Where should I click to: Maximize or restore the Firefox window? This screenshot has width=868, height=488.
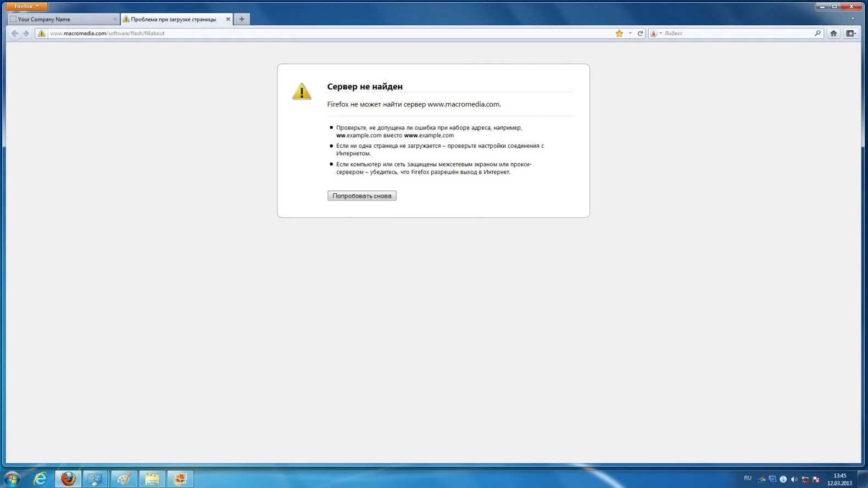(x=835, y=6)
